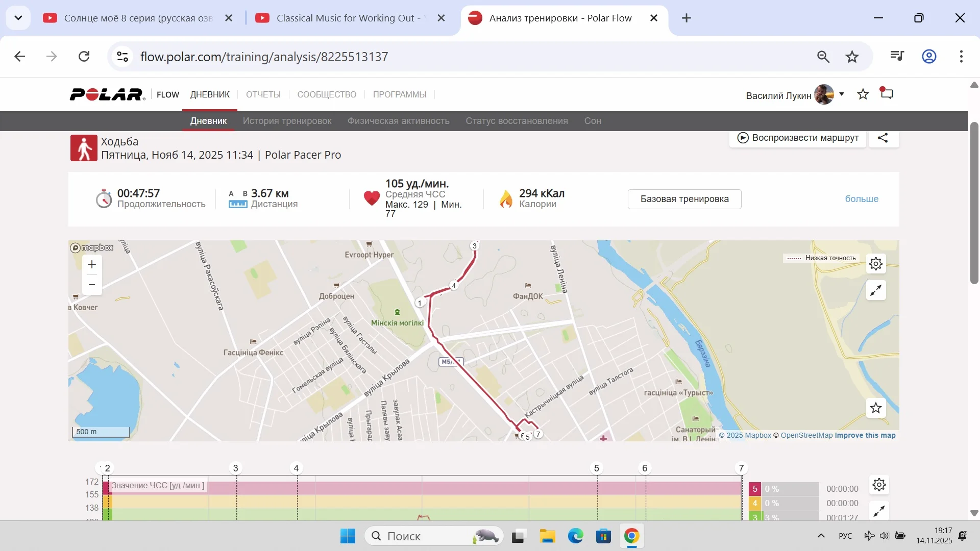Expand the heart rate chart fullscreen

tap(879, 511)
